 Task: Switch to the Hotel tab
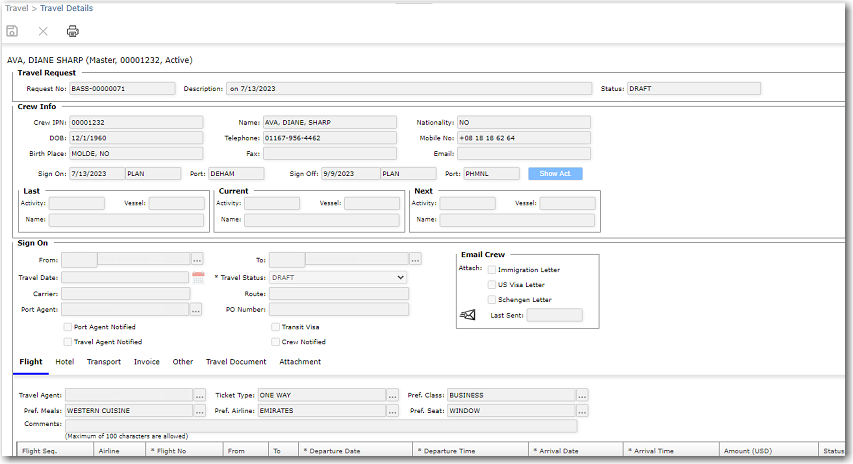[x=64, y=362]
